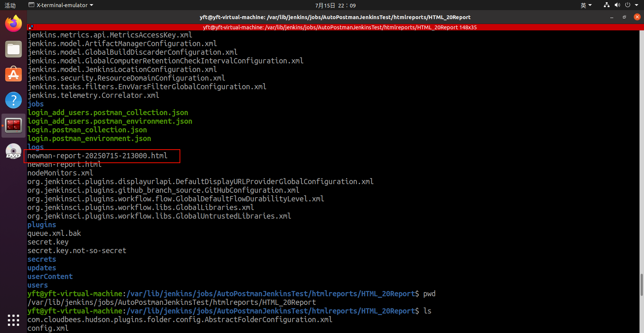Click the logs directory name

coord(36,147)
